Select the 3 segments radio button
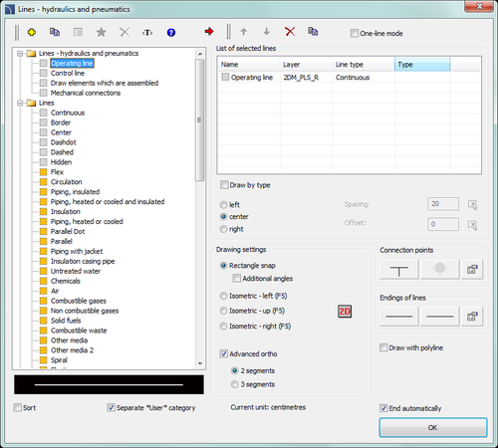 (235, 384)
